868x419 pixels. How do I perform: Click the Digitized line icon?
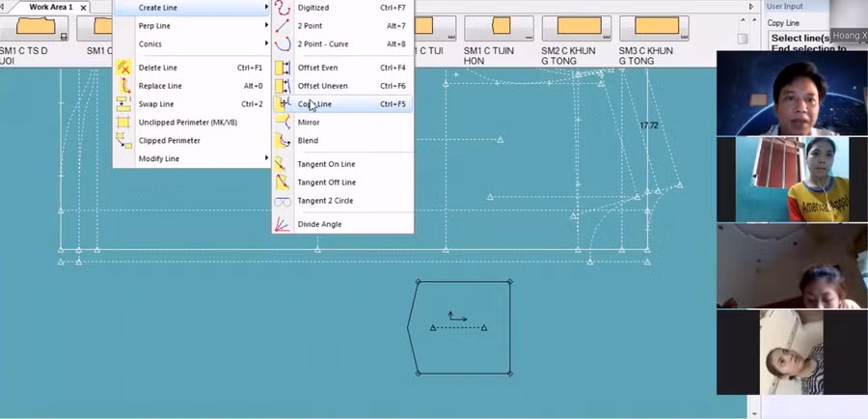pyautogui.click(x=283, y=8)
